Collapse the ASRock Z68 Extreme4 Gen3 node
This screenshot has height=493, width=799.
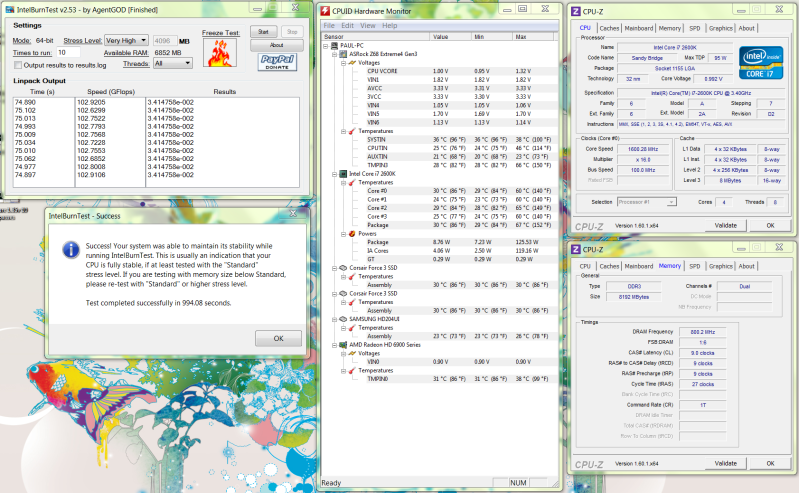pyautogui.click(x=335, y=54)
